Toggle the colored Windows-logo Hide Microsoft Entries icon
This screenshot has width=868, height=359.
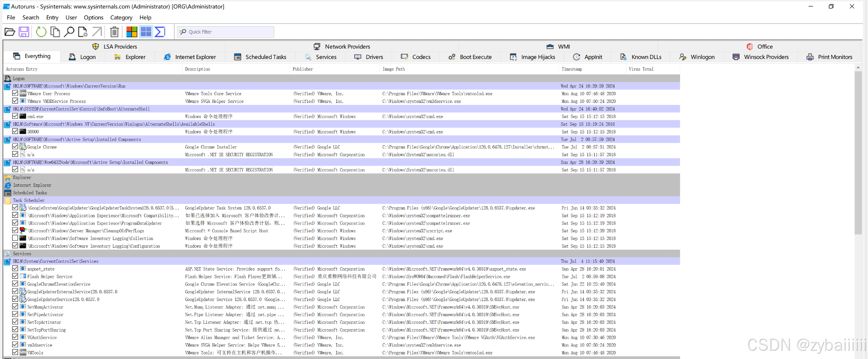click(131, 32)
